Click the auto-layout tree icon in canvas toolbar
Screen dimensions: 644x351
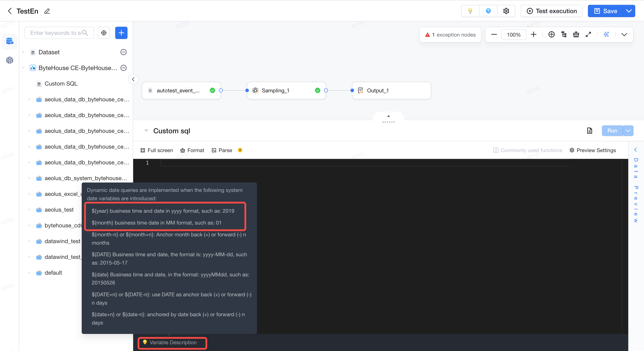point(564,35)
